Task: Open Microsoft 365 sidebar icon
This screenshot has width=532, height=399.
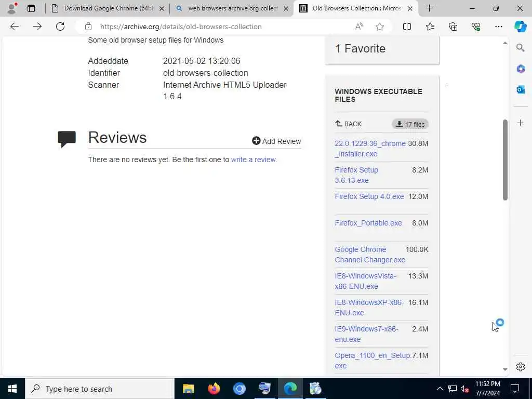Action: (521, 69)
